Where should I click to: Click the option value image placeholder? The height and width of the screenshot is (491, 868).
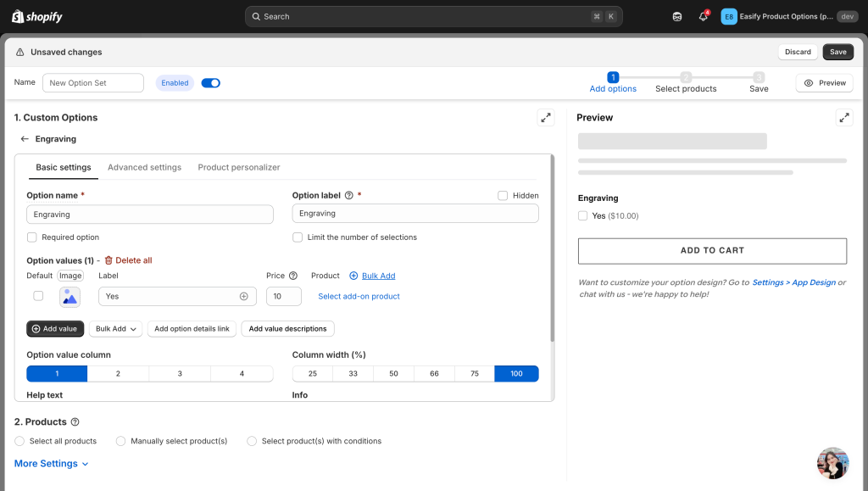click(x=70, y=296)
